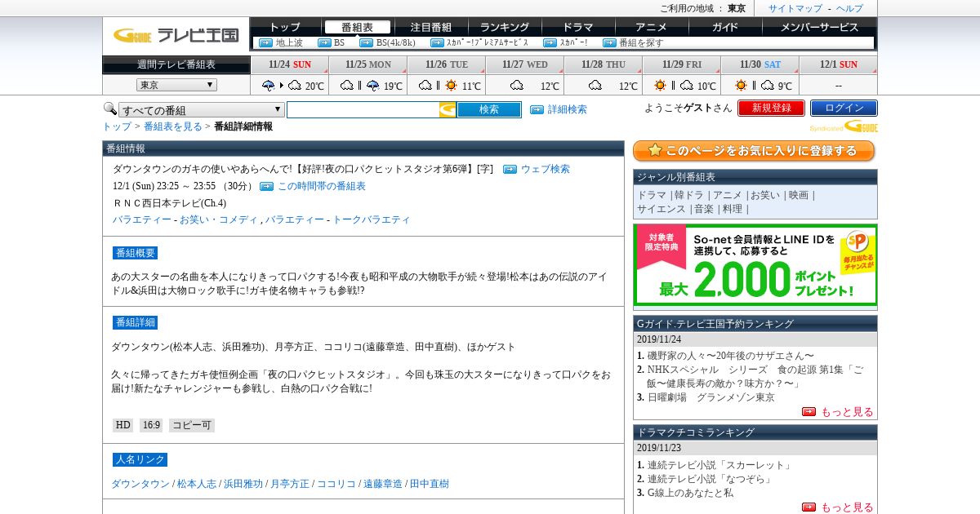Screen dimensions: 980x514
Task: Open 遠藤章造 person link
Action: 383,484
